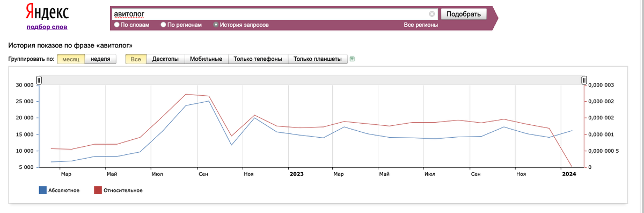Screen dimensions: 644x213
Task: Select the По словам radio button
Action: 116,25
